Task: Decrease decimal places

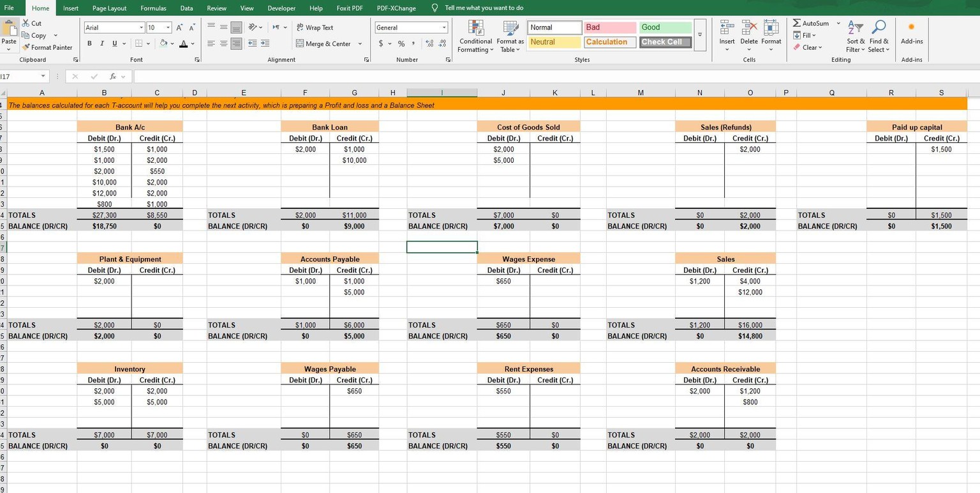Action: pyautogui.click(x=442, y=43)
